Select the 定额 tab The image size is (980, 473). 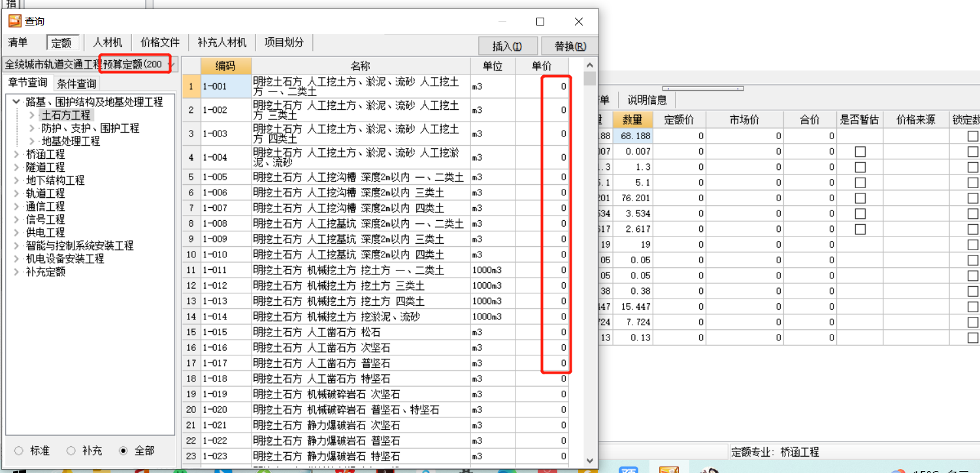pos(62,42)
